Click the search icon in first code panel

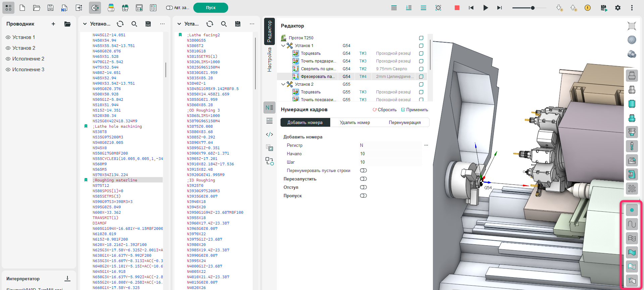point(134,24)
